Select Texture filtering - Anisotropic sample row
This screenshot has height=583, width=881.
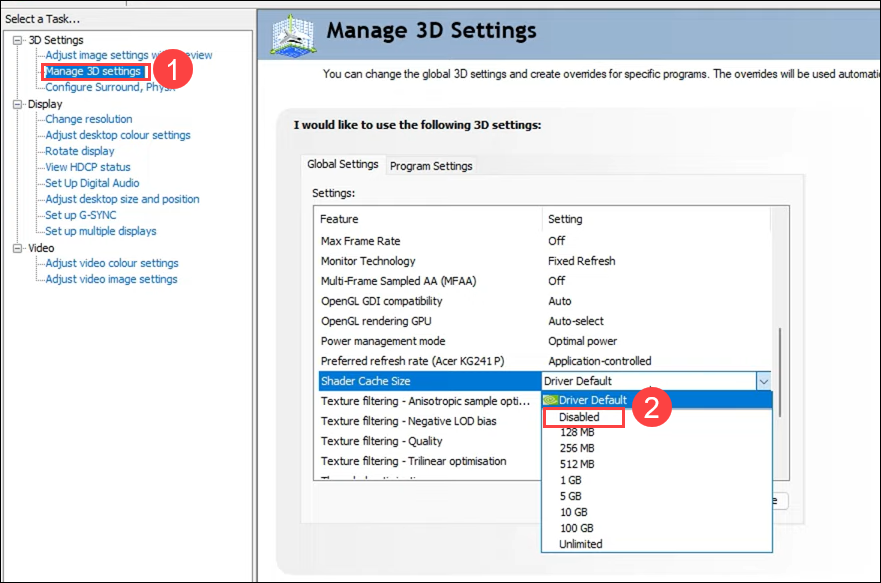click(x=428, y=401)
